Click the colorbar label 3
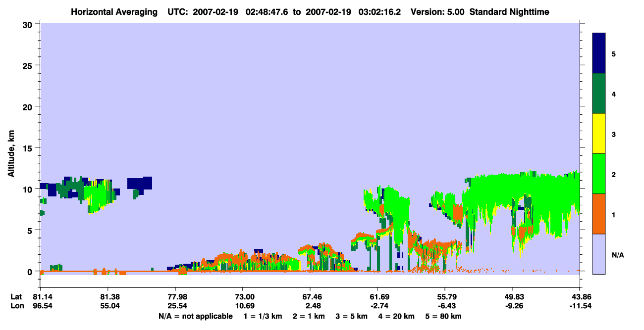 614,134
